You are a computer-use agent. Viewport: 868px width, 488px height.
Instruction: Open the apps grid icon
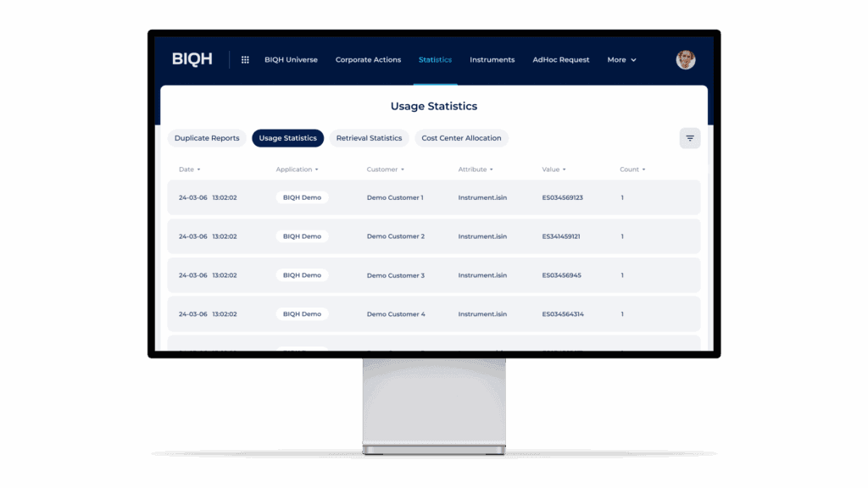[x=245, y=60]
